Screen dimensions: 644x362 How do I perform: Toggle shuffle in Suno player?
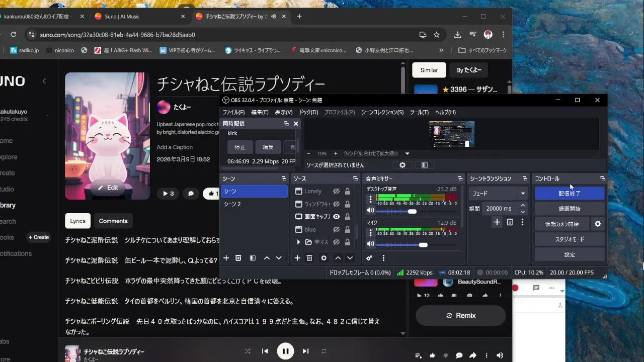click(248, 351)
